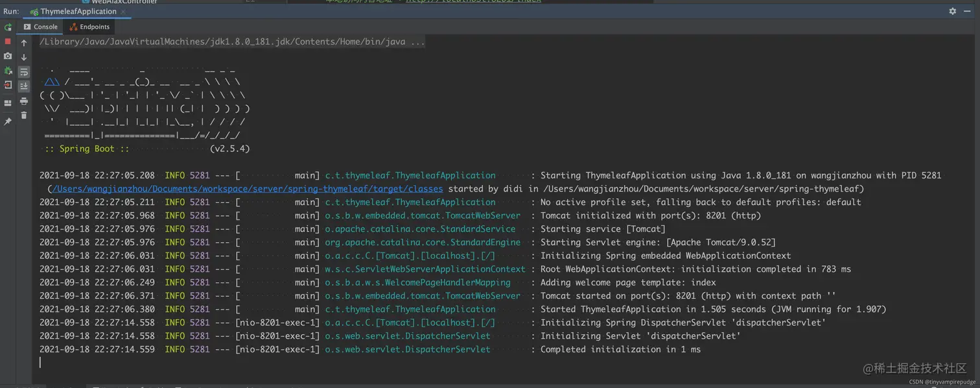Dump threads using the camera icon
The image size is (980, 388).
(8, 56)
